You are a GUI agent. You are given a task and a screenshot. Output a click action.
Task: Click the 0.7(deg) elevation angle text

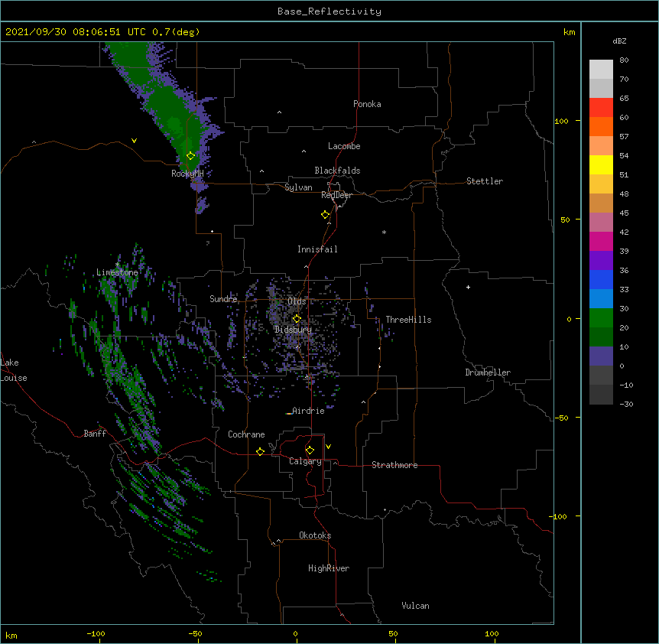pos(176,32)
